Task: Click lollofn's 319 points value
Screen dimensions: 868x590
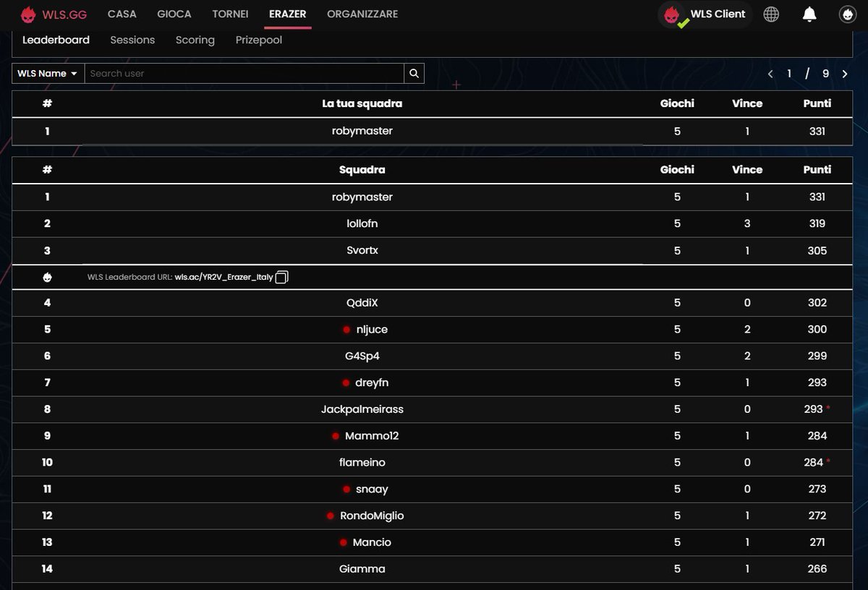Action: point(817,223)
